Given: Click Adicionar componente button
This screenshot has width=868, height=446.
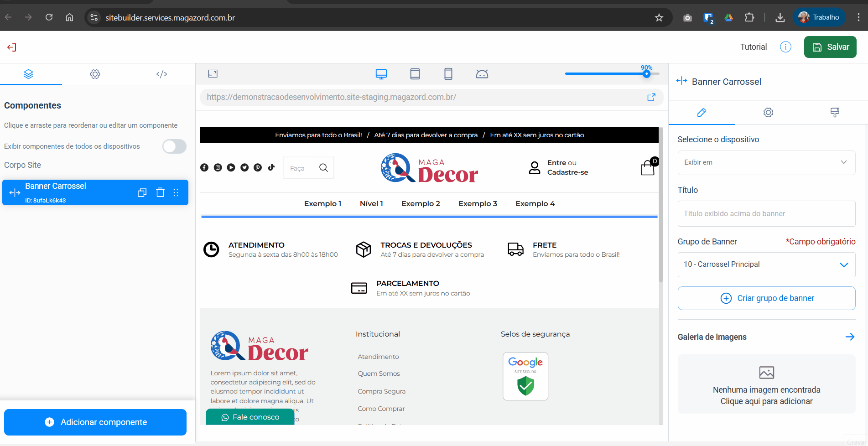Looking at the screenshot, I should pyautogui.click(x=95, y=422).
